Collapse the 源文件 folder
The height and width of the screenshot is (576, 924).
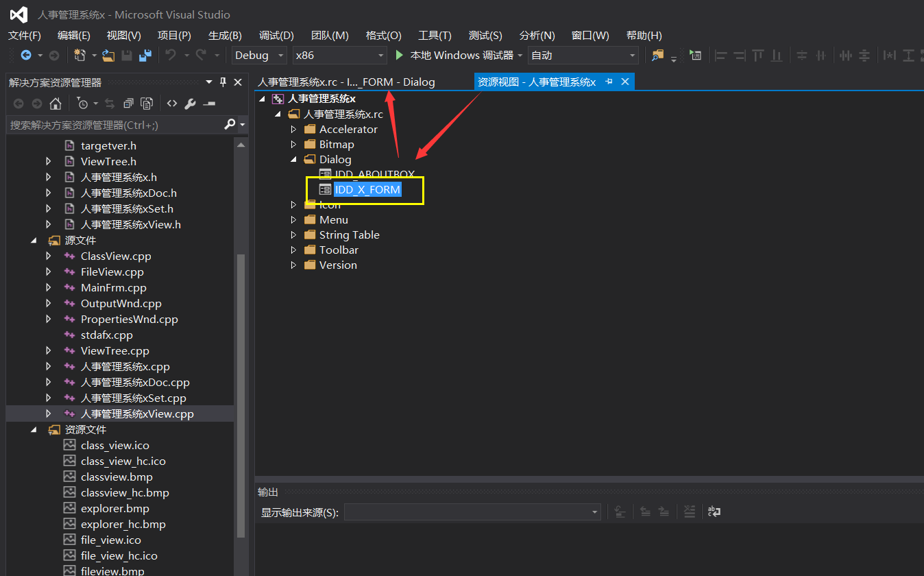pyautogui.click(x=34, y=240)
